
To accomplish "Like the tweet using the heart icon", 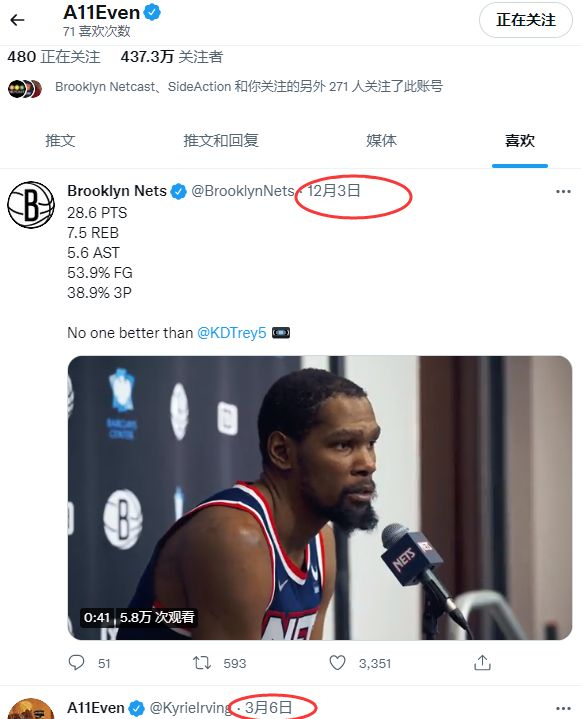I will pyautogui.click(x=337, y=663).
